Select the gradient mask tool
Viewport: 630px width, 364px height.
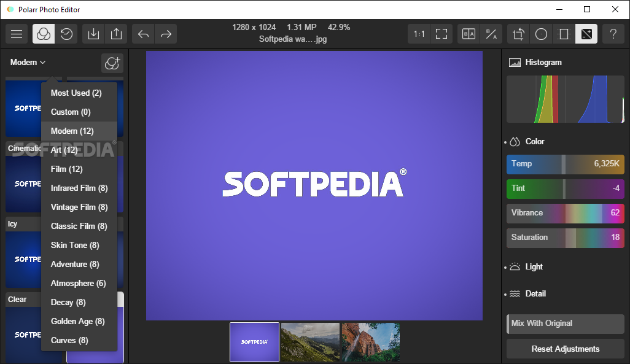(x=564, y=34)
